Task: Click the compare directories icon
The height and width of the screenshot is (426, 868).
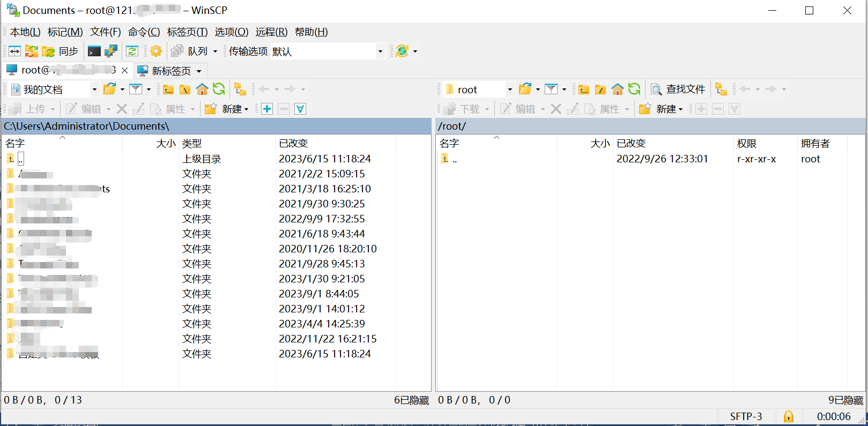Action: click(14, 51)
